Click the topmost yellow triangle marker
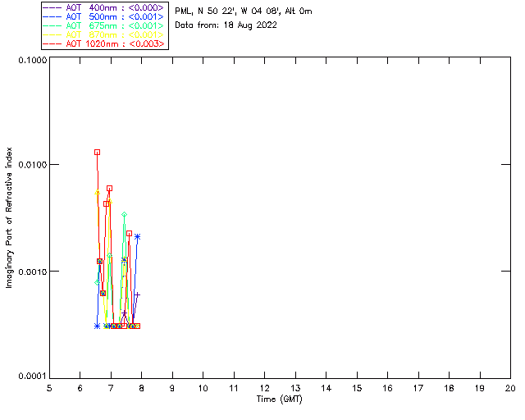525x420 pixels. coord(97,193)
